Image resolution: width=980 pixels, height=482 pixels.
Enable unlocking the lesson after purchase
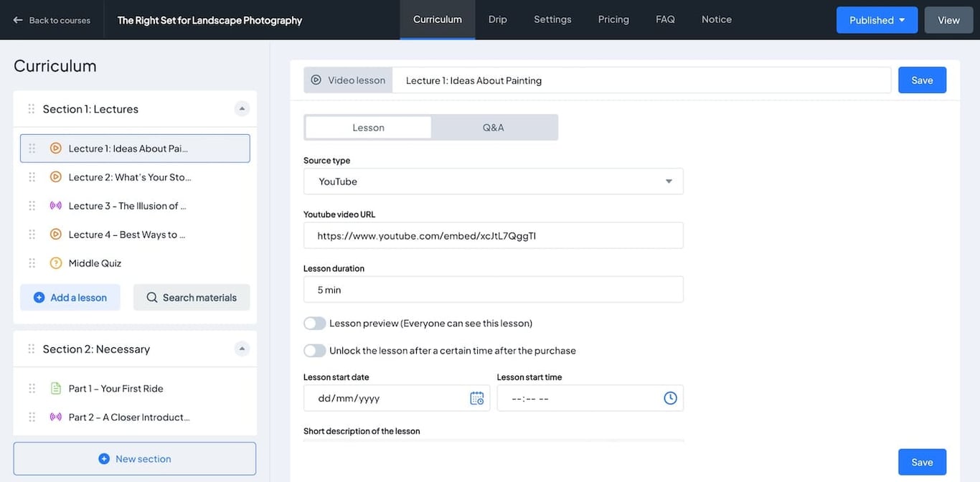[x=314, y=350]
